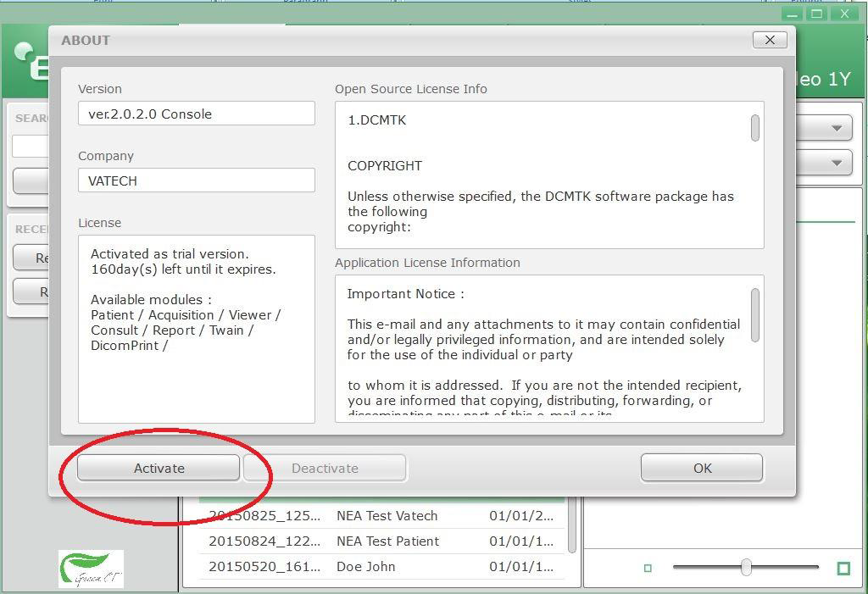Click the Available modules text
The width and height of the screenshot is (868, 594).
[x=151, y=299]
